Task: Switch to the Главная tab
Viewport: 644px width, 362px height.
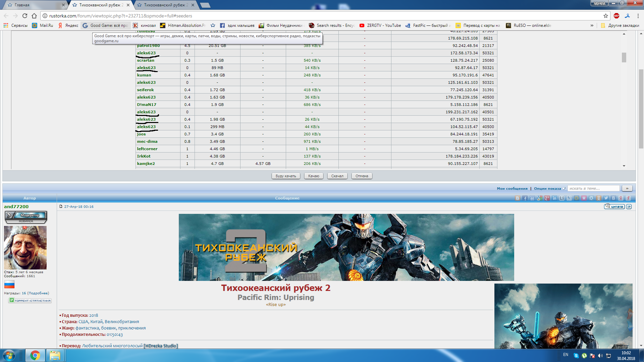Action: coord(35,5)
